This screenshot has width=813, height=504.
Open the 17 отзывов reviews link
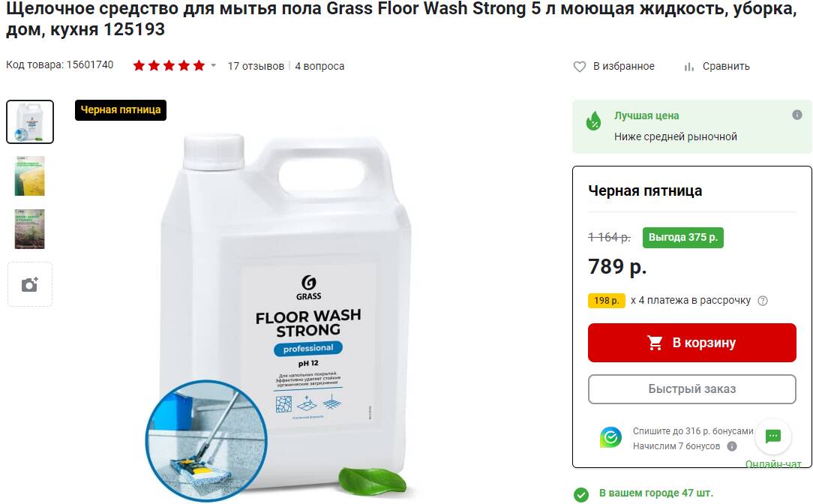(x=256, y=66)
